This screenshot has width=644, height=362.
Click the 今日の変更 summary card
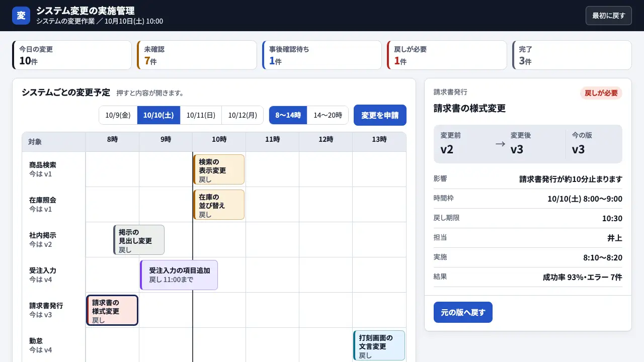coord(72,55)
